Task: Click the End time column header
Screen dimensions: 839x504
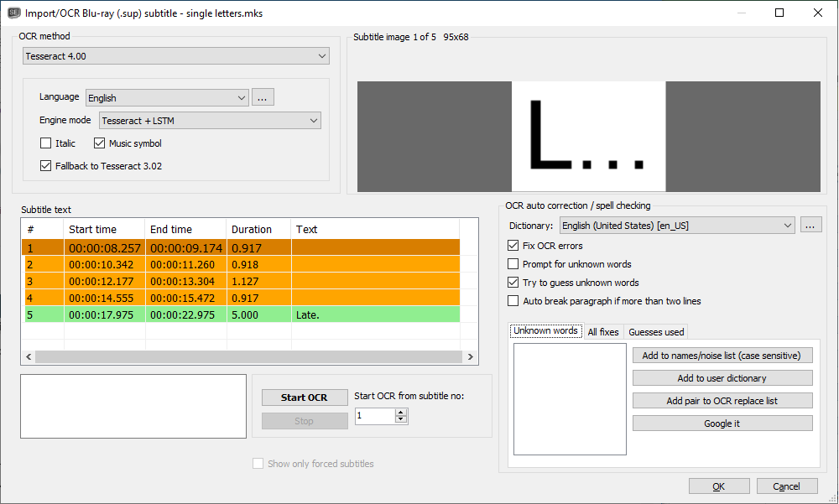Action: click(x=185, y=229)
